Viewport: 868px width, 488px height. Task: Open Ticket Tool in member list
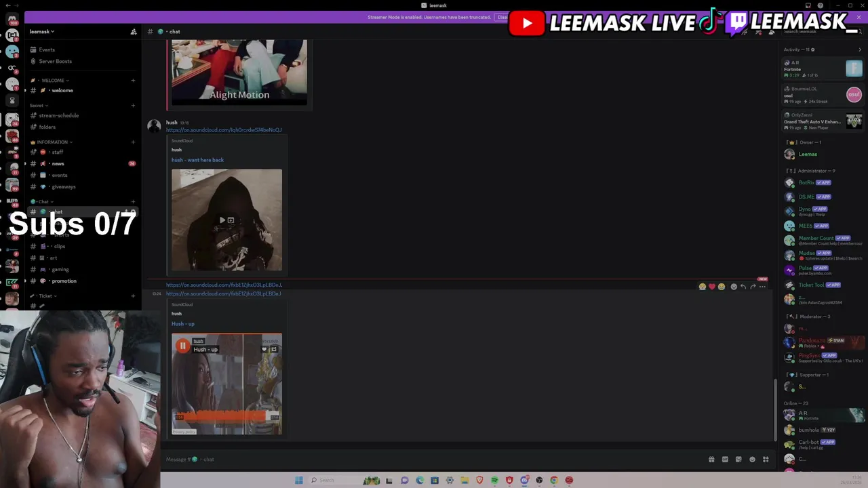coord(823,285)
